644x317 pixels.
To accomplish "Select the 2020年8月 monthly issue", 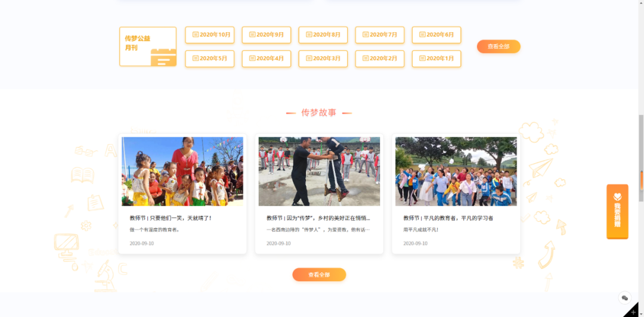I will click(x=323, y=35).
